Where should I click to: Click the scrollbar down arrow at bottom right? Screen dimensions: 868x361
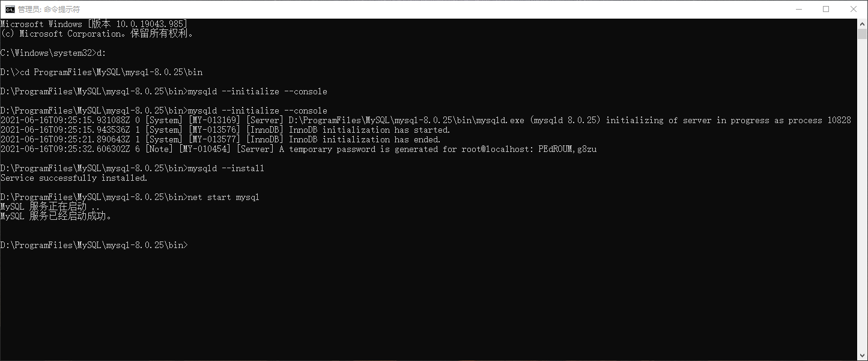863,355
